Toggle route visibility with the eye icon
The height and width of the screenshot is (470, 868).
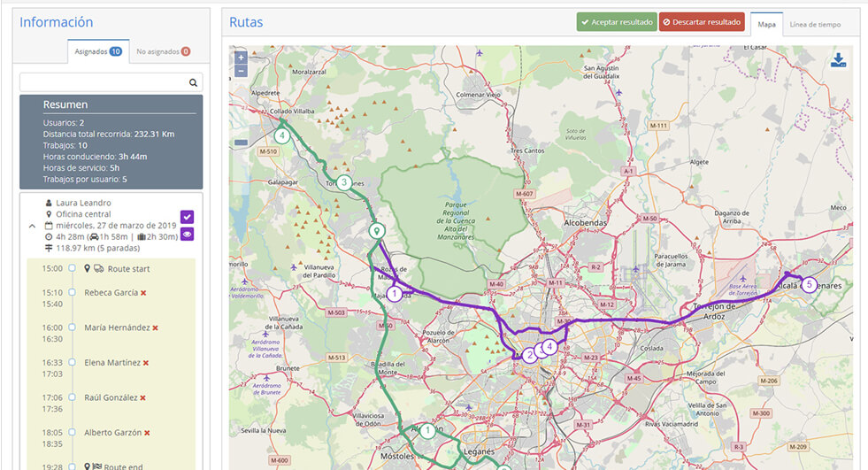click(x=187, y=235)
